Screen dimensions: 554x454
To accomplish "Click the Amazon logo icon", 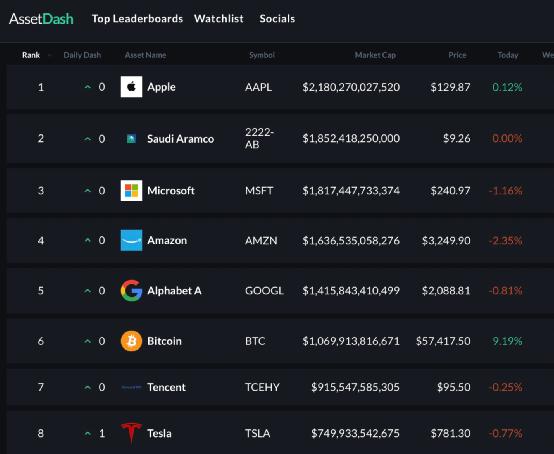I will pos(131,240).
